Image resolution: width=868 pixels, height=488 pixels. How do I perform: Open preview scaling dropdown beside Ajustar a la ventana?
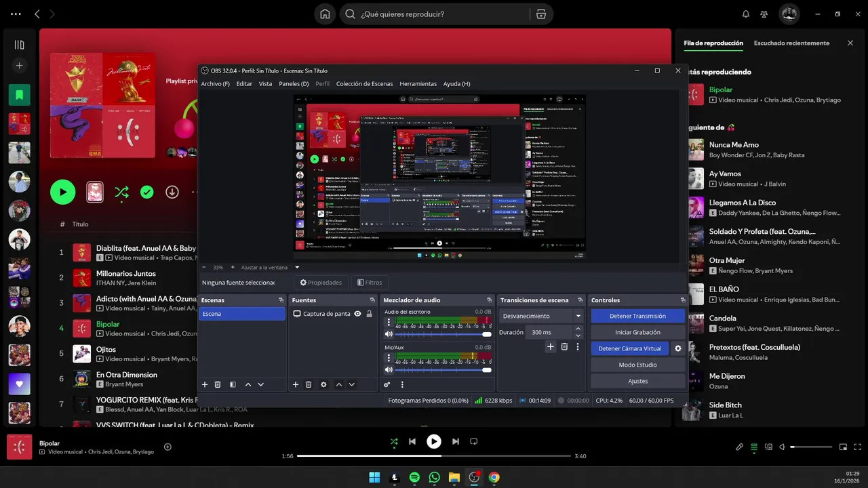pyautogui.click(x=297, y=267)
